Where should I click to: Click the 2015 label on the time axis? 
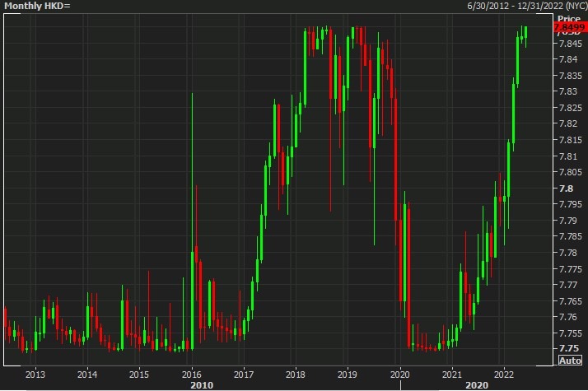[139, 375]
